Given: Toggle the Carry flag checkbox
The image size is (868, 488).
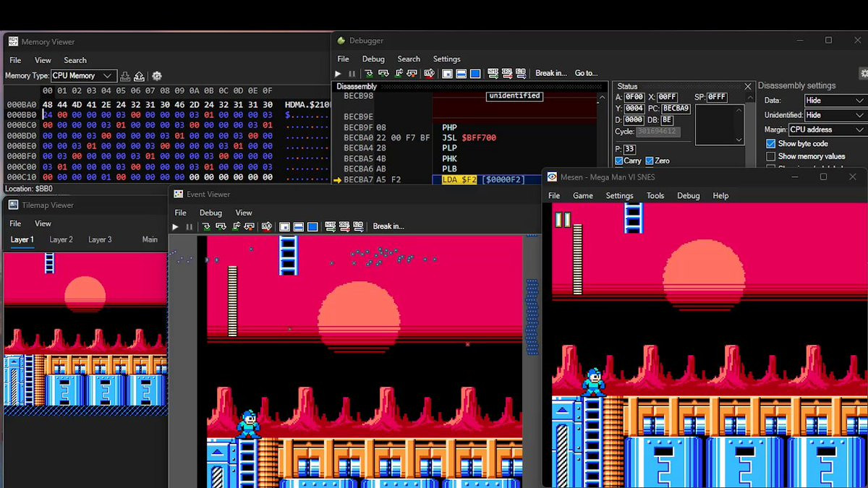Looking at the screenshot, I should [619, 160].
